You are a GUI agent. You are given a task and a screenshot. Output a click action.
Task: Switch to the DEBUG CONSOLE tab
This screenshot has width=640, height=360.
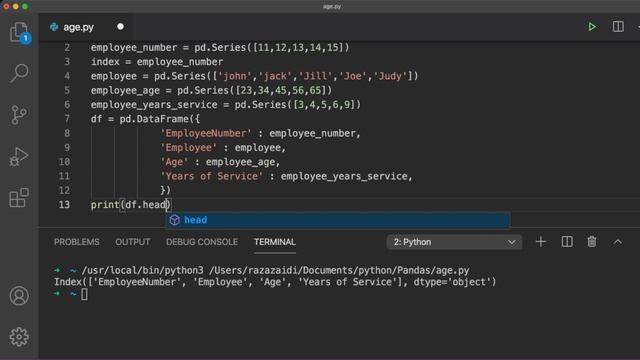(x=202, y=242)
